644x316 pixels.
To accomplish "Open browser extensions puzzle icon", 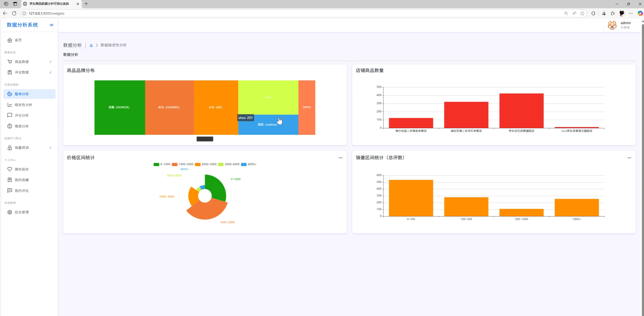I will click(x=593, y=13).
